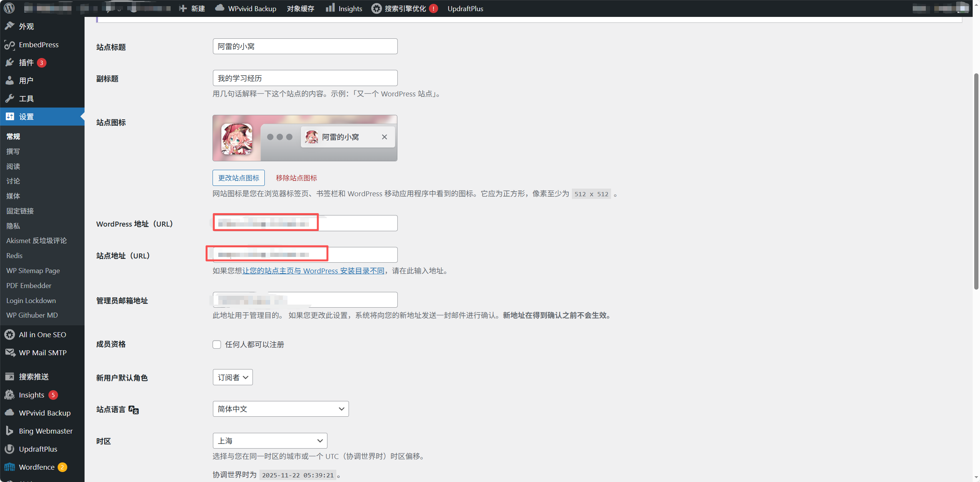Click remove site icon link
This screenshot has height=482, width=980.
point(296,178)
